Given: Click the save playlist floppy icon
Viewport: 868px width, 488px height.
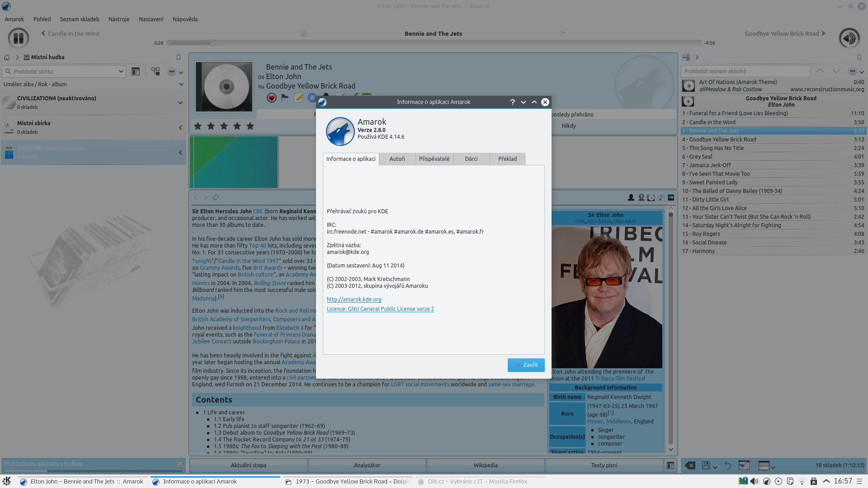Looking at the screenshot, I should pos(706,465).
